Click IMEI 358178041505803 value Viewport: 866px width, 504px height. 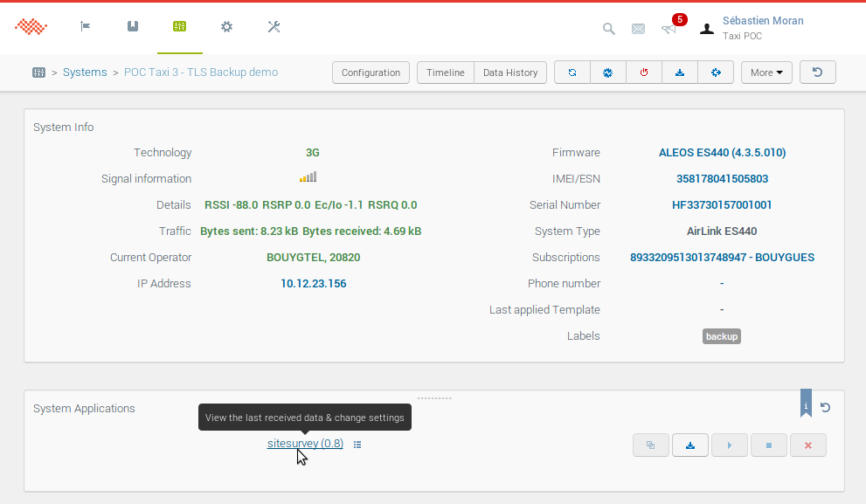coord(722,179)
